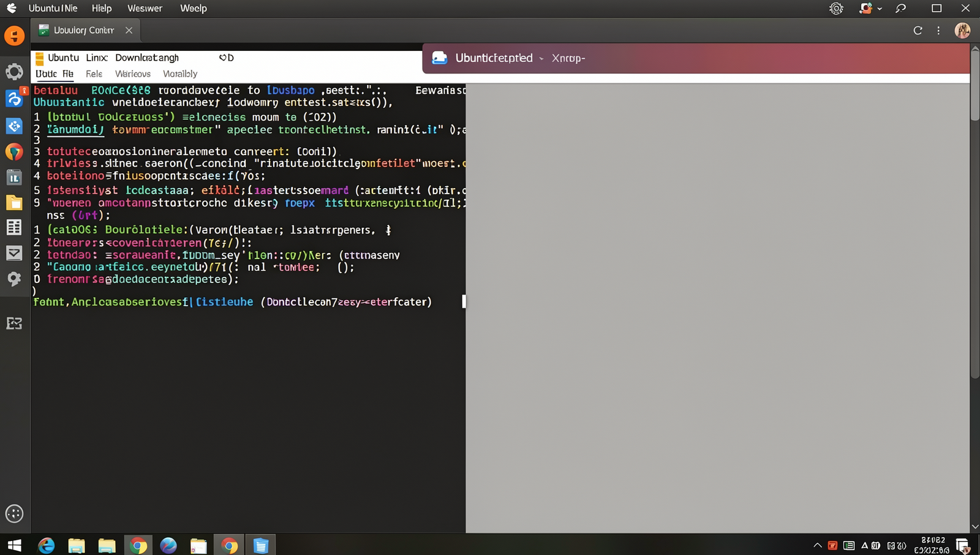Screen dimensions: 980x555
Task: Open the notification center icon
Action: pos(962,545)
